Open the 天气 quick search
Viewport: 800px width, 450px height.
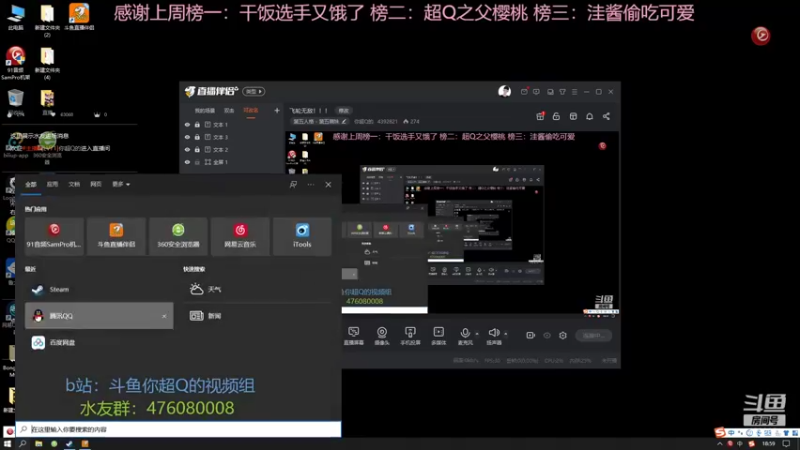coord(258,289)
